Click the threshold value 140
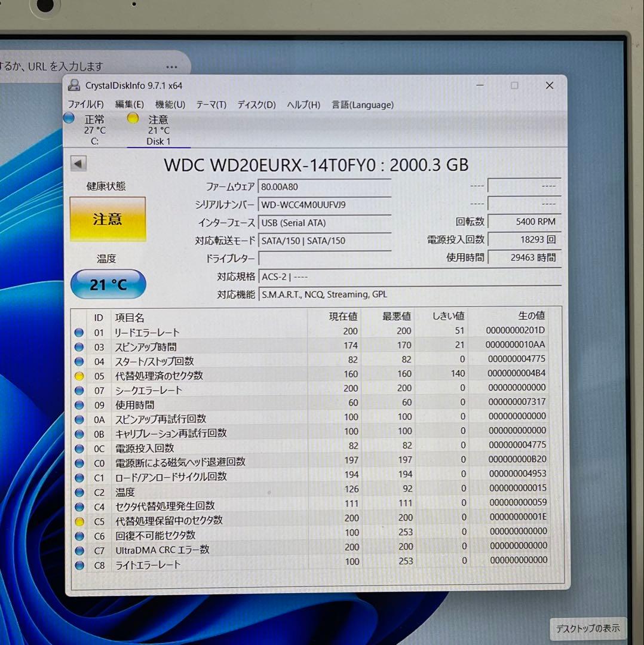Screen dimensions: 644x645 (x=458, y=373)
